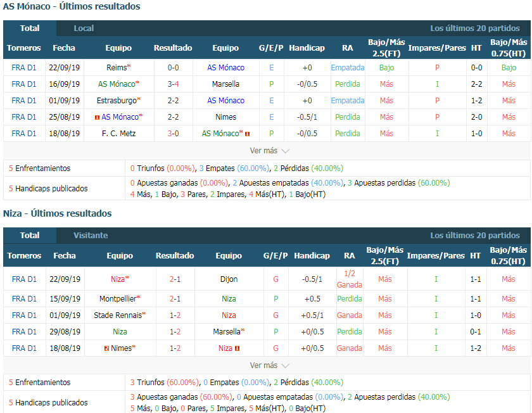Open the FRA D1 link in the Estrasburgo row

(24, 101)
